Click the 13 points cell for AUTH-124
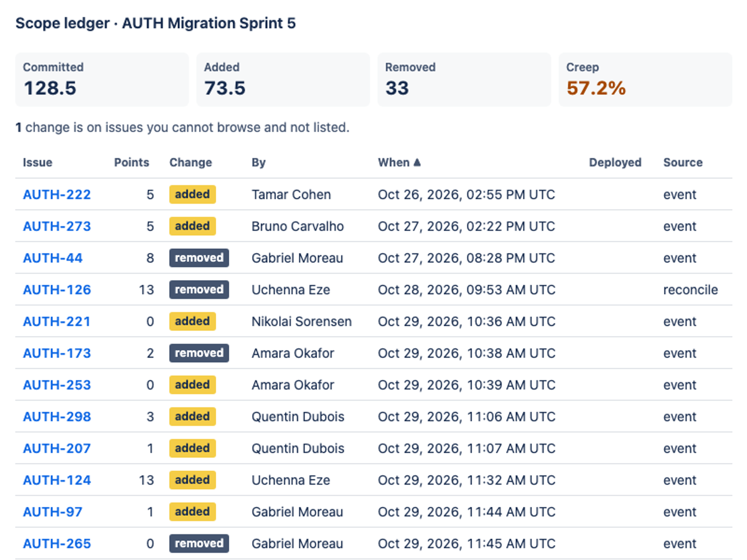 click(146, 480)
